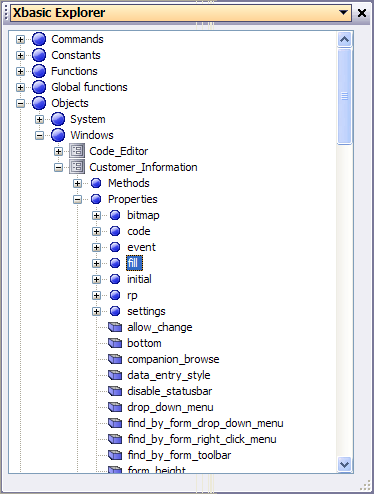Open the Xbasic Explorer panel dropdown
This screenshot has width=374, height=494.
[x=343, y=13]
